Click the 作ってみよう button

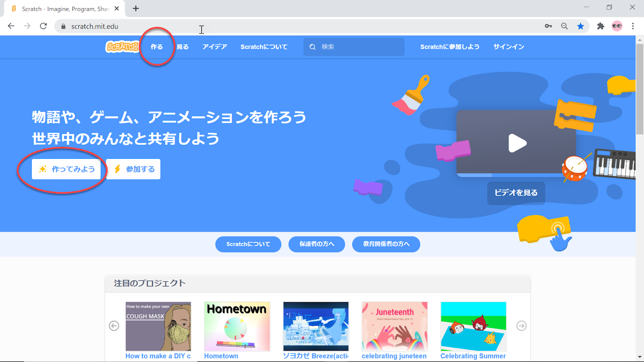[x=66, y=169]
